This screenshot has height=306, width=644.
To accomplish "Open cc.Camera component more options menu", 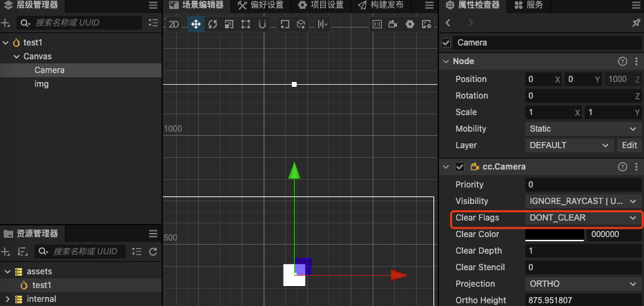I will pos(636,167).
